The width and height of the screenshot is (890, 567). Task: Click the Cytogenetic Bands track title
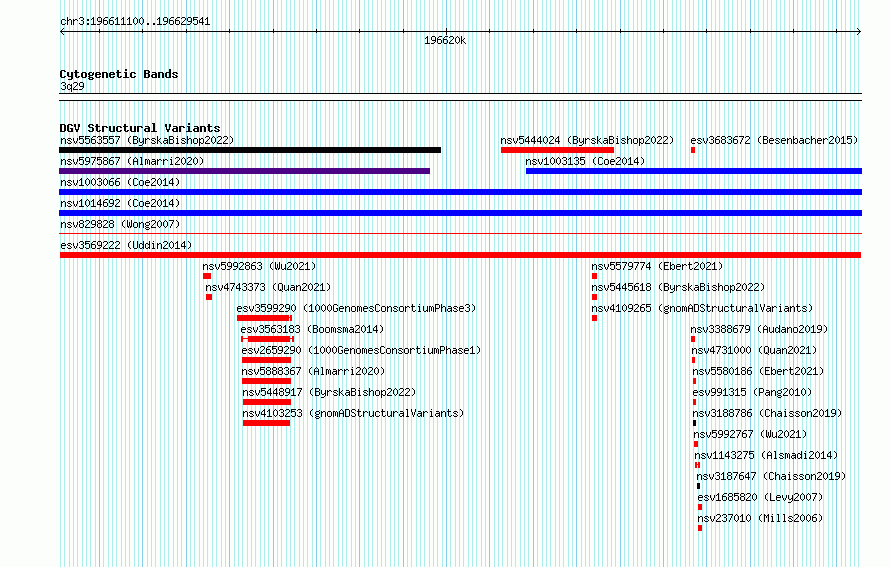pyautogui.click(x=119, y=74)
